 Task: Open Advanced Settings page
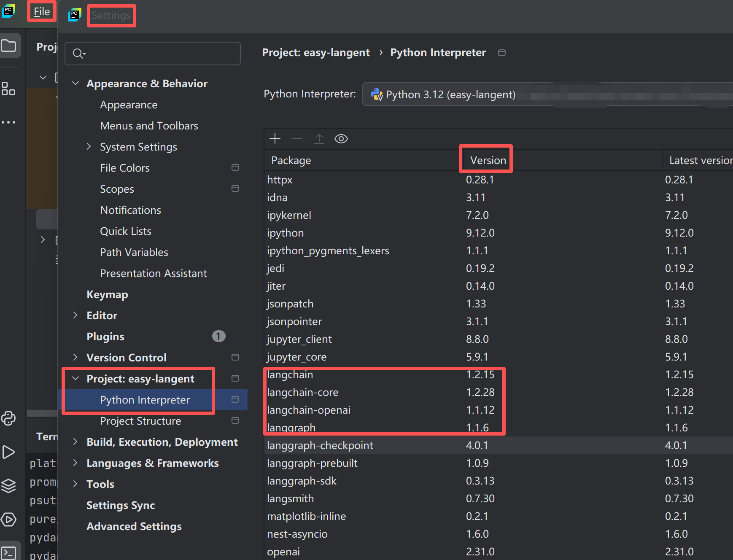(134, 526)
